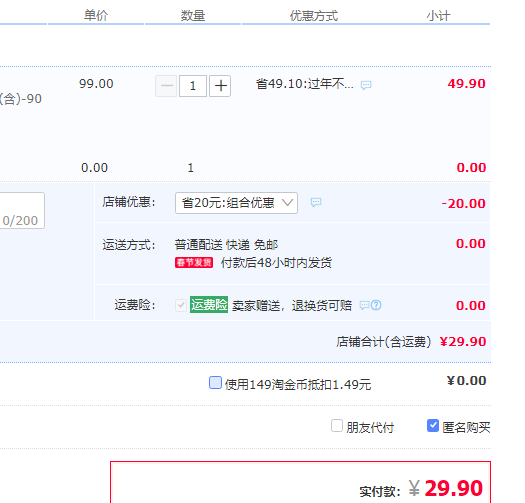Click the quantity input field showing 1
The image size is (525, 503).
tap(193, 86)
